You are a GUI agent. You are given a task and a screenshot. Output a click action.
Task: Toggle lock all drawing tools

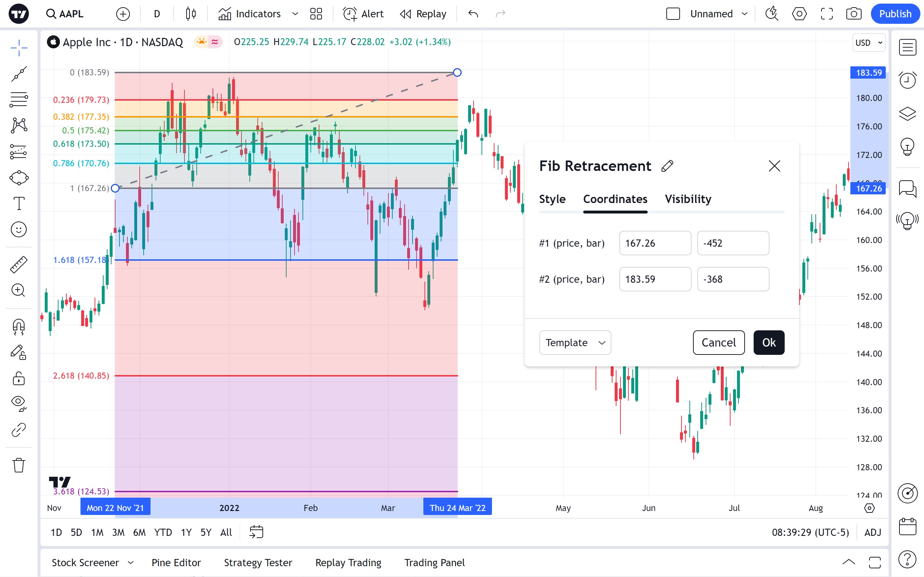click(19, 379)
